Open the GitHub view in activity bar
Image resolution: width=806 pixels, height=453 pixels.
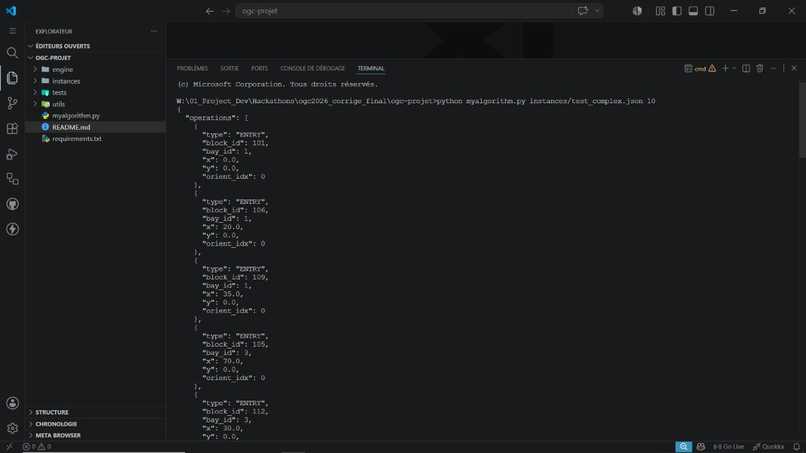coord(12,204)
